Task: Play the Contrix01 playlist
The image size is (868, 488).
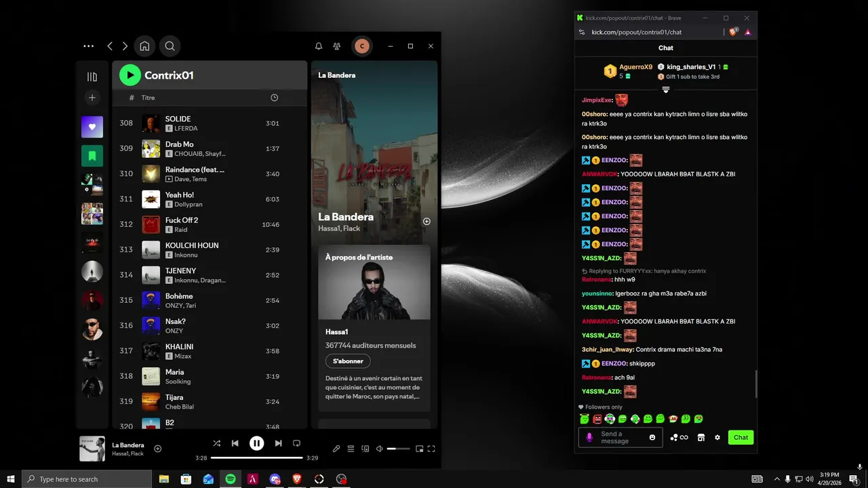Action: pyautogui.click(x=130, y=75)
